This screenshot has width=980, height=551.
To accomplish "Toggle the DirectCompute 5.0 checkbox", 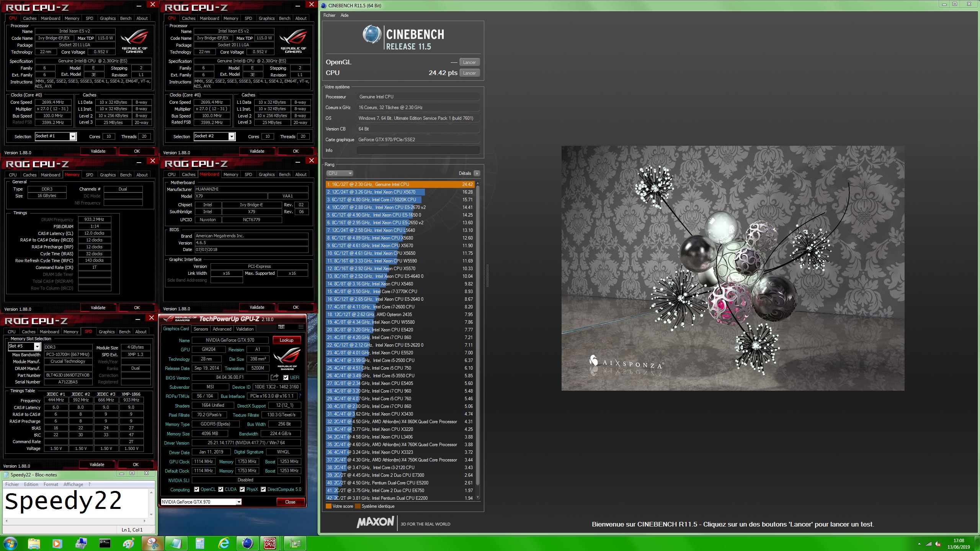I will click(x=263, y=489).
